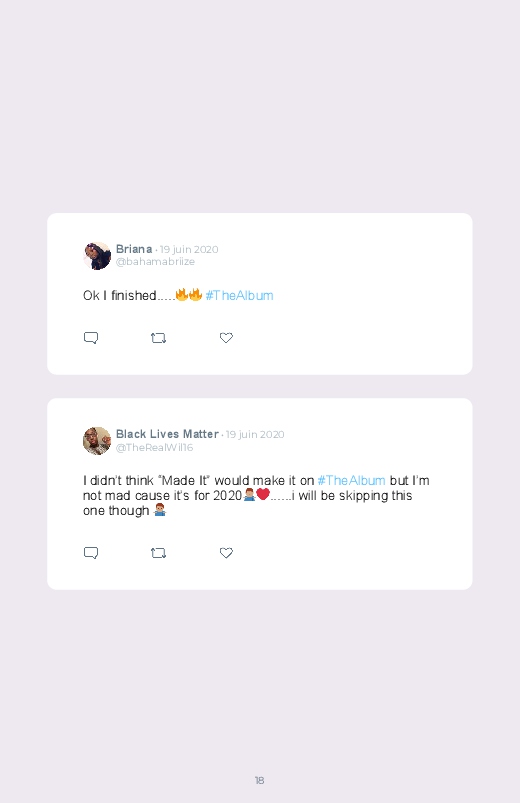This screenshot has height=803, width=520.
Task: Like Briana's tweet with heart icon
Action: point(226,337)
